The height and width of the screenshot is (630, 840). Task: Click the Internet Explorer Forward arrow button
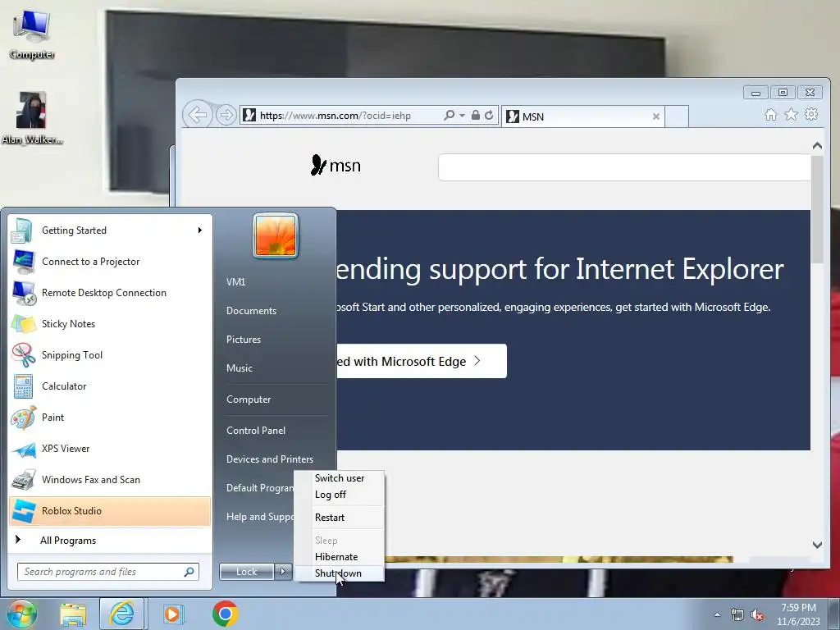click(226, 115)
